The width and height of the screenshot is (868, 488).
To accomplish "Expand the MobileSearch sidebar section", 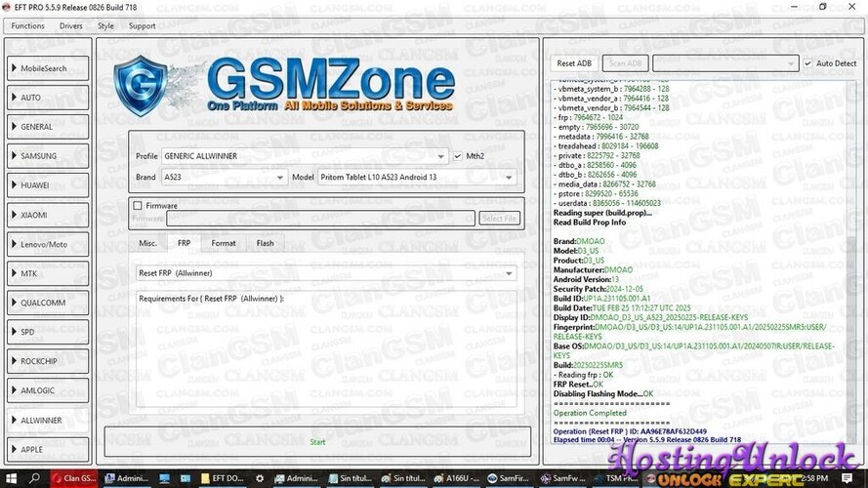I will coord(48,68).
